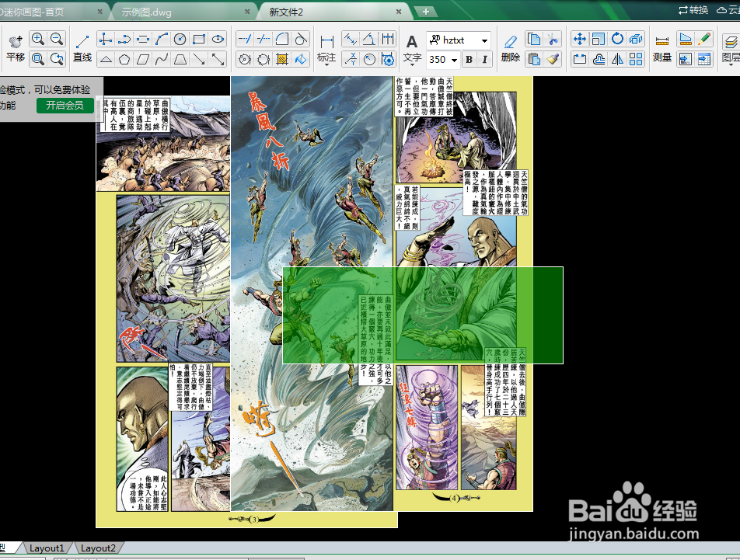The image size is (740, 560).
Task: Click the Delete (删除) eraser tool
Action: 511,49
